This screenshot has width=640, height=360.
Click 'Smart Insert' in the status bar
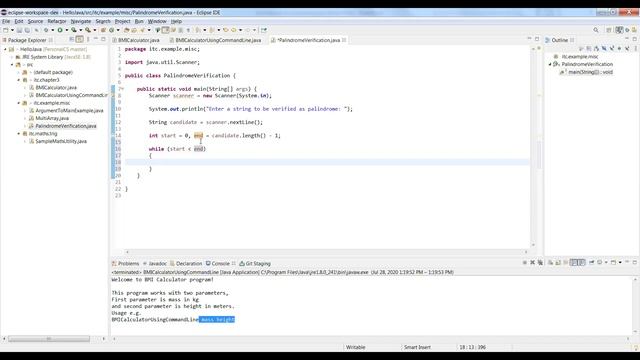click(x=417, y=347)
